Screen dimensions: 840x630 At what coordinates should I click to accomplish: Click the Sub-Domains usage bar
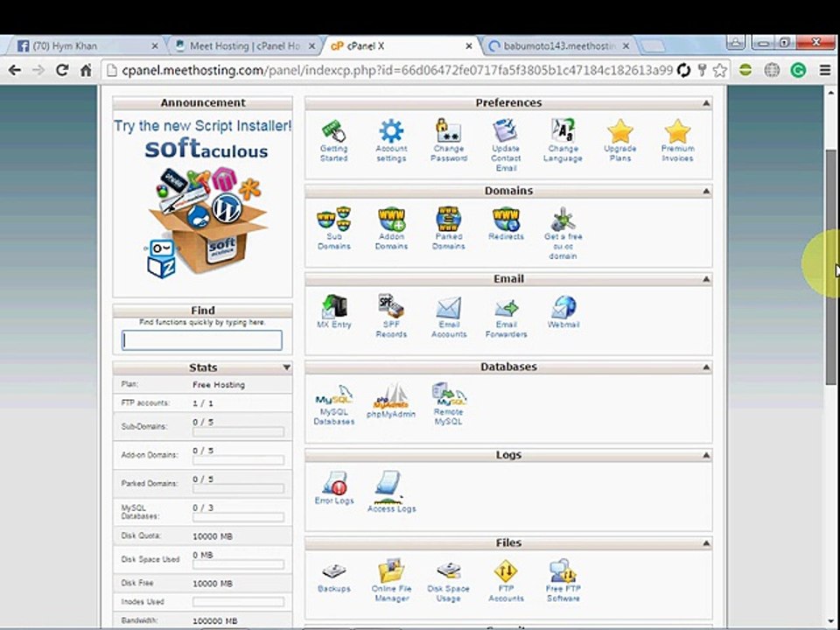pyautogui.click(x=238, y=431)
